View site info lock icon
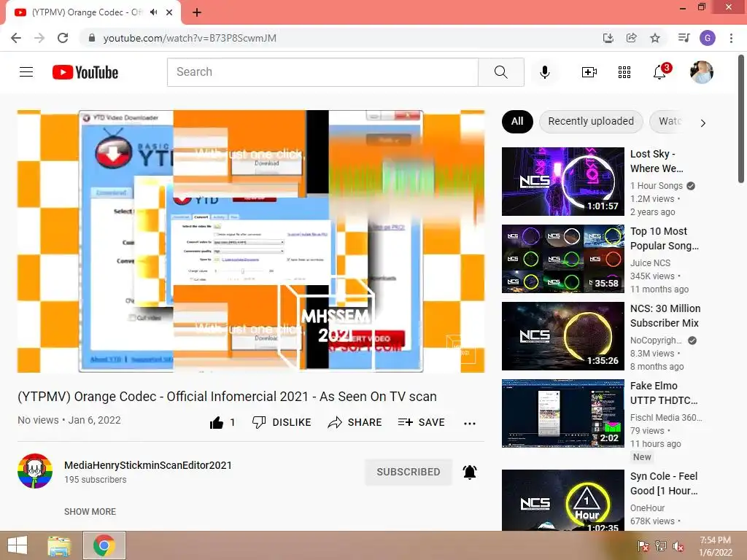Image resolution: width=747 pixels, height=560 pixels. tap(92, 38)
